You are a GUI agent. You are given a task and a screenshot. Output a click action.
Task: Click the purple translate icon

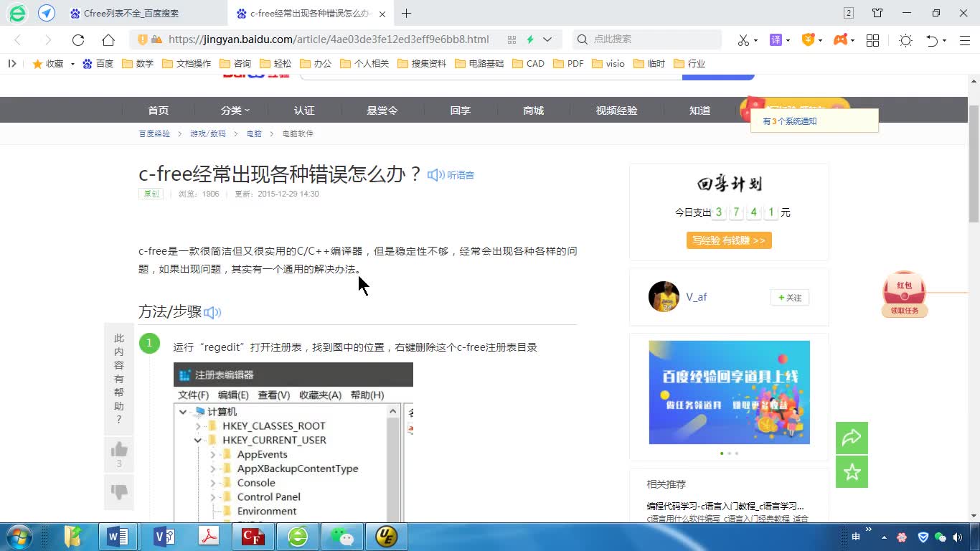coord(776,40)
